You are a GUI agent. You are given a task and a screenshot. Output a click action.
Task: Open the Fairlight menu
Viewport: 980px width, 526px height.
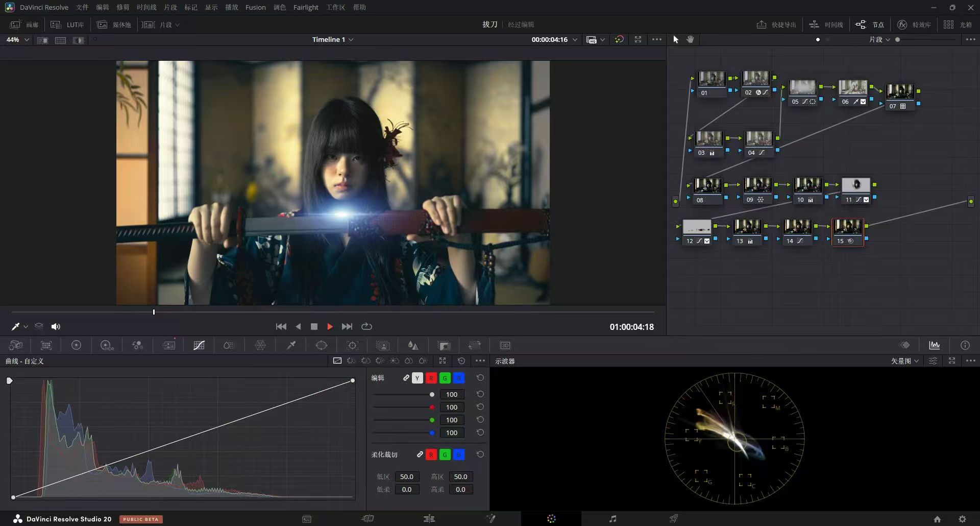306,7
